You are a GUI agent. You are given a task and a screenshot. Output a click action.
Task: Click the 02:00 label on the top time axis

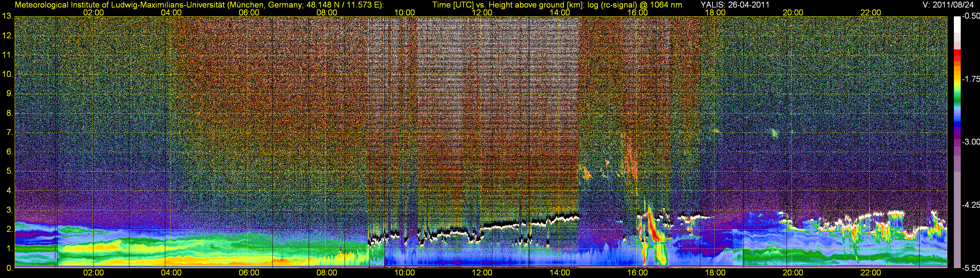tap(93, 12)
